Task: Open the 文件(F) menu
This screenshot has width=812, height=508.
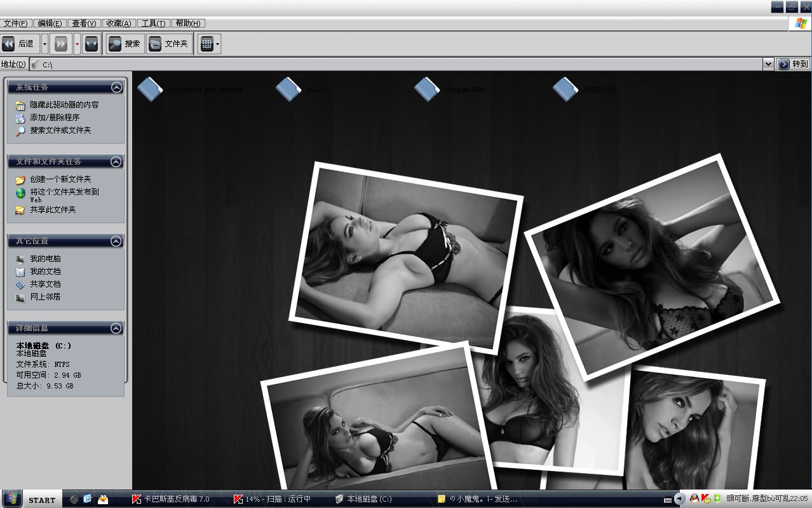Action: coord(15,24)
